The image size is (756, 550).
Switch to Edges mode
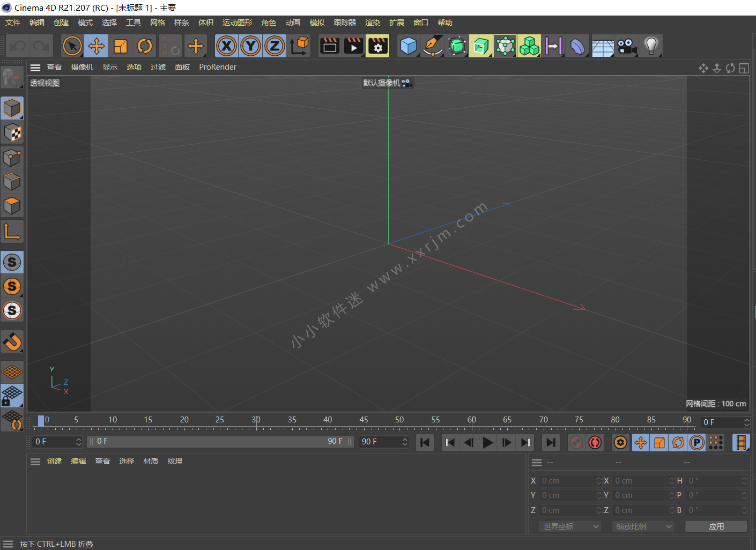(x=12, y=182)
